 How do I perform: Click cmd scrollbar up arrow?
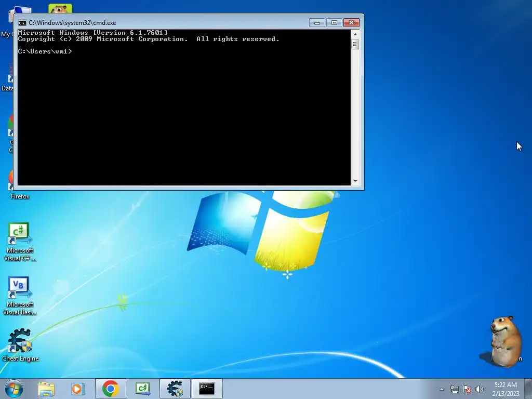pyautogui.click(x=355, y=34)
